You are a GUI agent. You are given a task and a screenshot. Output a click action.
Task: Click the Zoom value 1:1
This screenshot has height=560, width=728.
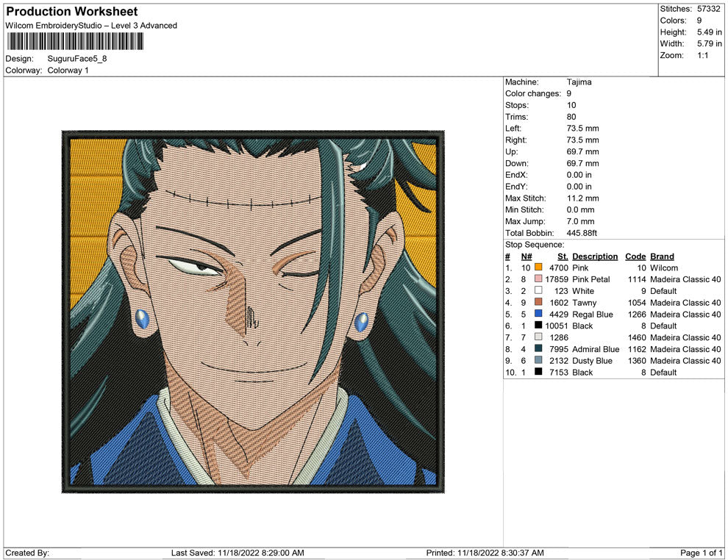click(702, 55)
